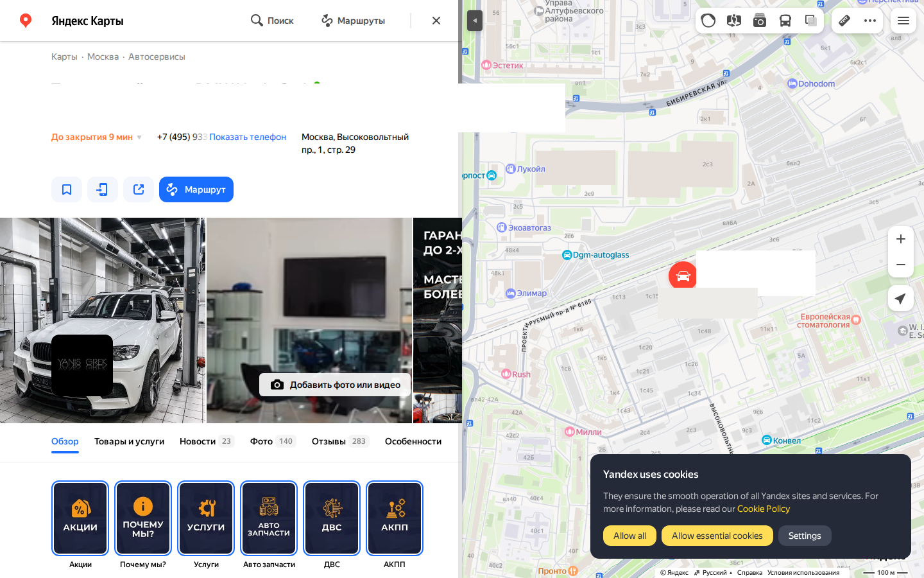Switch to Товары и услуги tab

129,441
